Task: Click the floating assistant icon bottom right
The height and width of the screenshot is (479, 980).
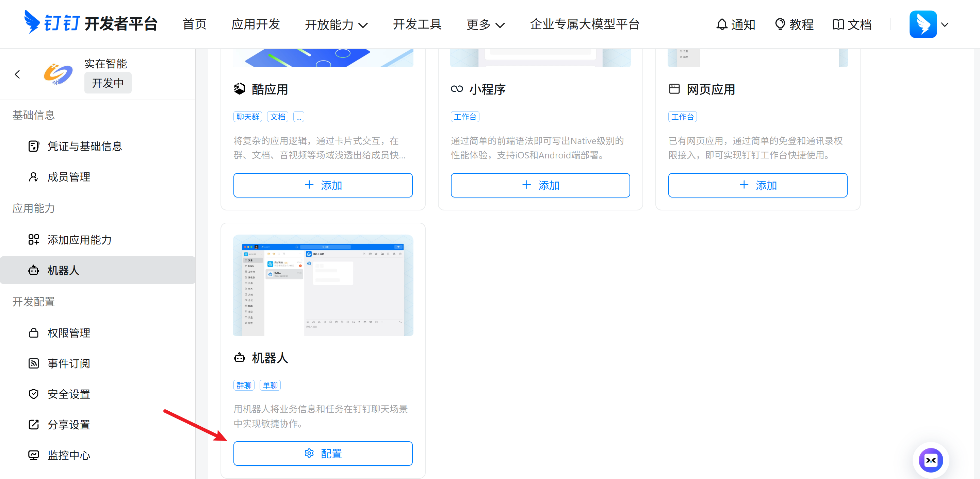Action: [x=931, y=460]
